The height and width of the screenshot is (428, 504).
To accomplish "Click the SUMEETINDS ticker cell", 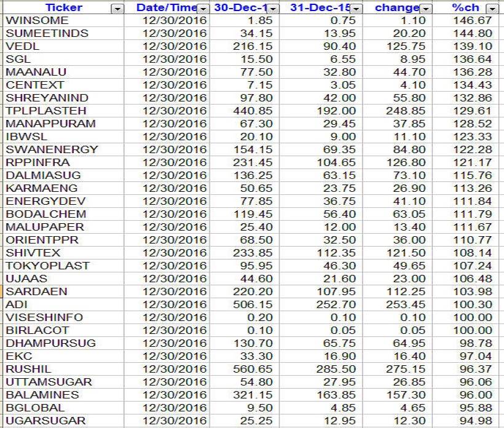I will click(x=63, y=33).
